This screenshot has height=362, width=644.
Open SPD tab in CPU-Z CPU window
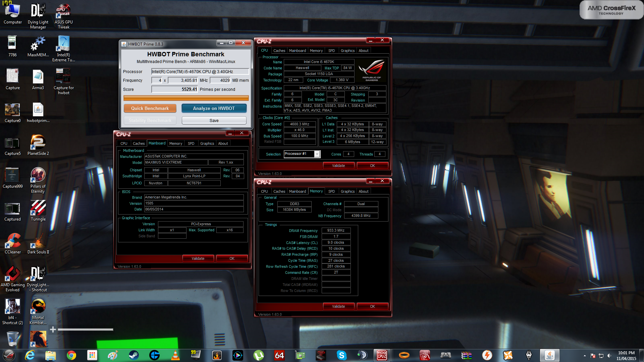(331, 51)
